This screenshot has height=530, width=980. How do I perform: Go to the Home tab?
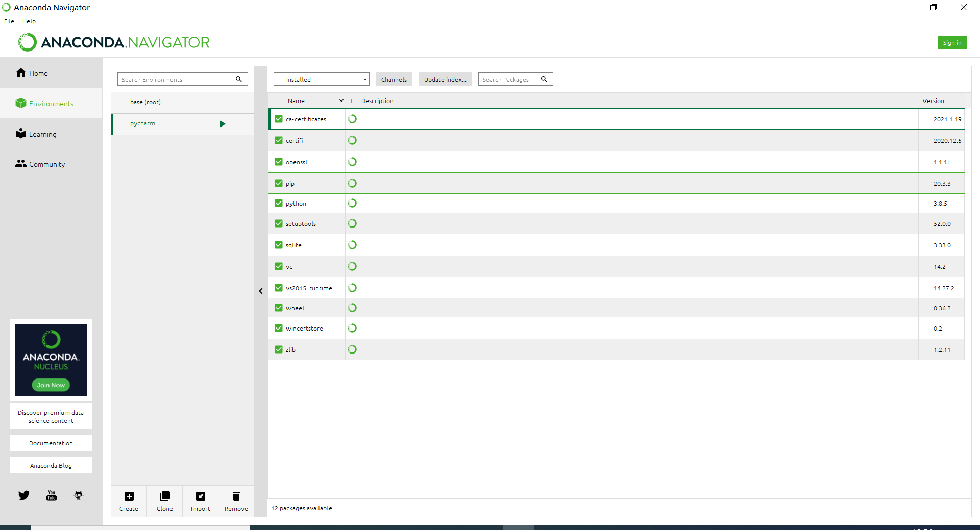pyautogui.click(x=51, y=73)
